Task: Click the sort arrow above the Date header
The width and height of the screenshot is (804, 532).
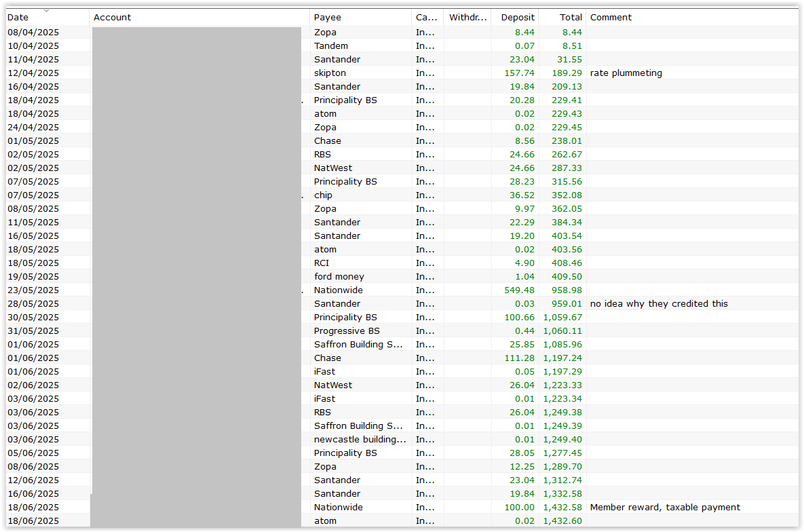Action: [46, 10]
